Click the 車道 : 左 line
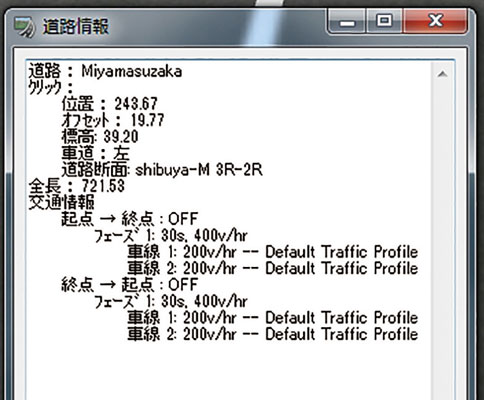This screenshot has width=484, height=400. pos(95,153)
